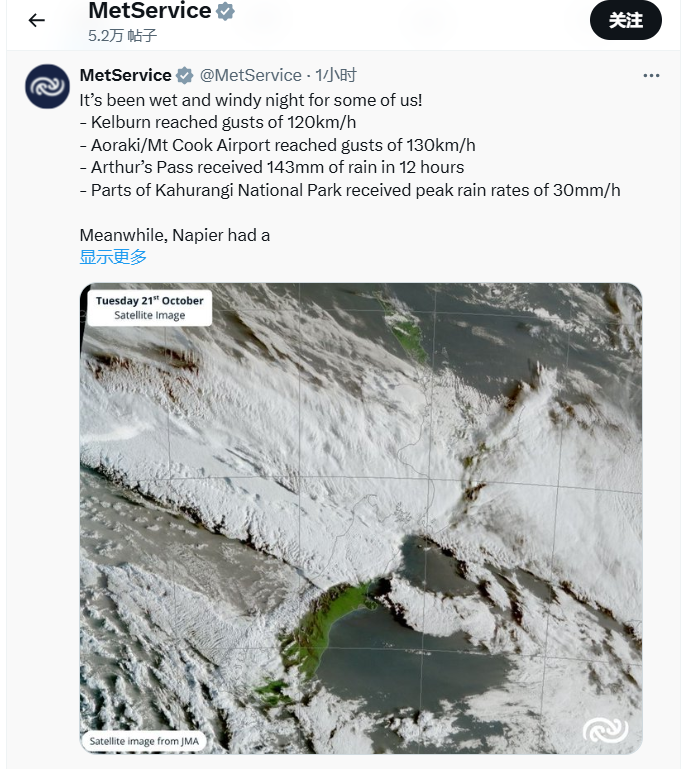
Task: Click the back arrow icon
Action: pyautogui.click(x=37, y=20)
